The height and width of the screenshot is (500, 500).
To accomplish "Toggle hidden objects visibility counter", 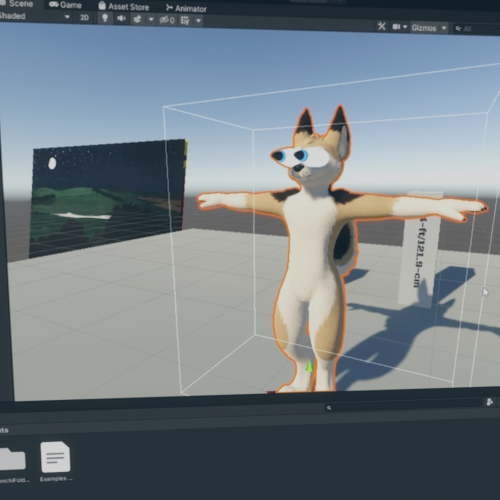I will [x=167, y=20].
